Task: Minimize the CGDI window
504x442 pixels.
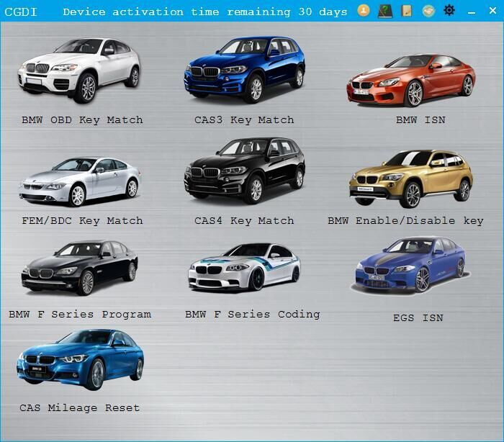Action: pyautogui.click(x=472, y=12)
